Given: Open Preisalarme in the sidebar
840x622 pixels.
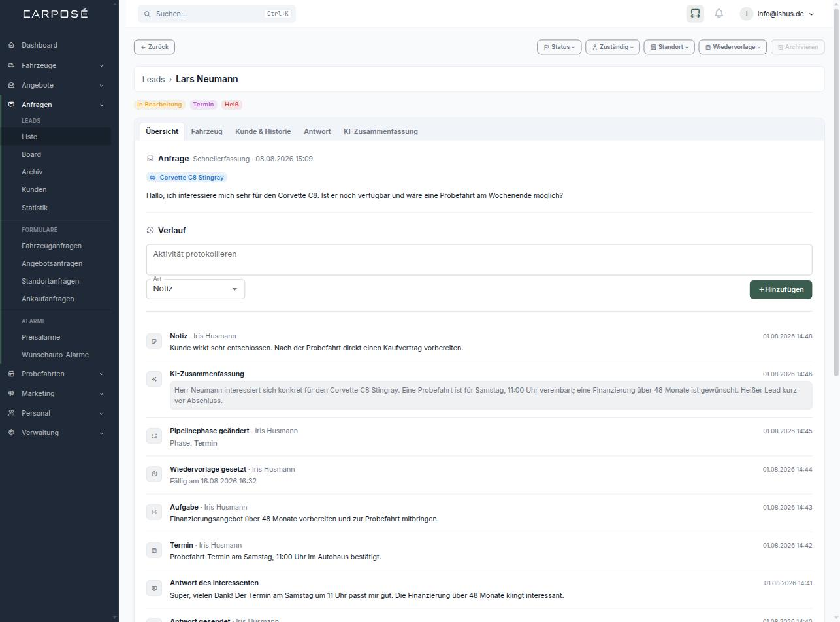Looking at the screenshot, I should (40, 337).
